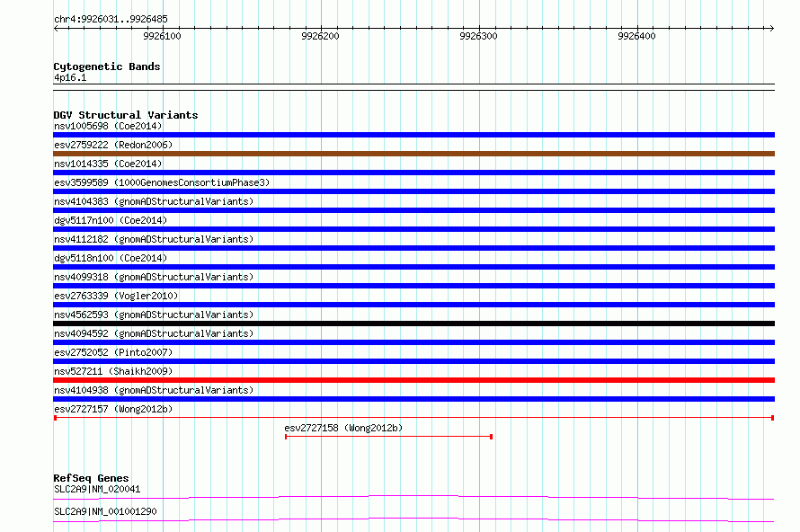The height and width of the screenshot is (532, 800).
Task: Select variant label esv2727158 (Wong2012b)
Action: click(x=343, y=428)
